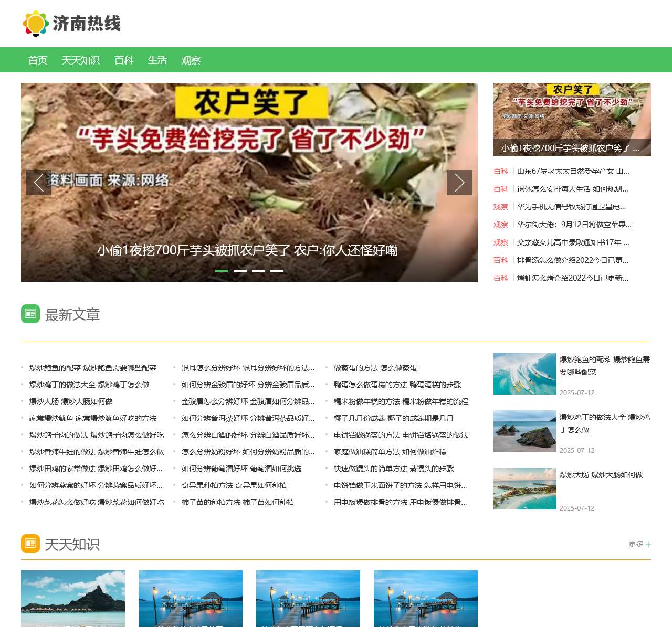The width and height of the screenshot is (672, 627).
Task: Open 山东67岁老太太自然受孕产女 headline
Action: [573, 171]
